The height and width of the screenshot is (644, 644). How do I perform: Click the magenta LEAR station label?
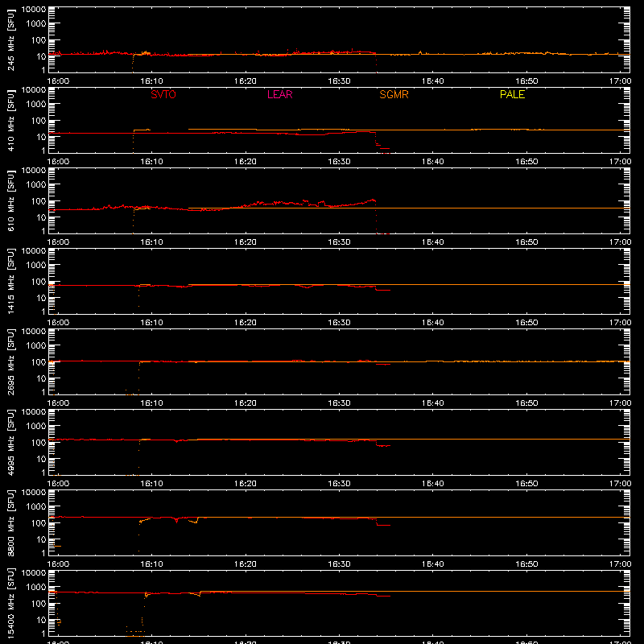[x=279, y=94]
